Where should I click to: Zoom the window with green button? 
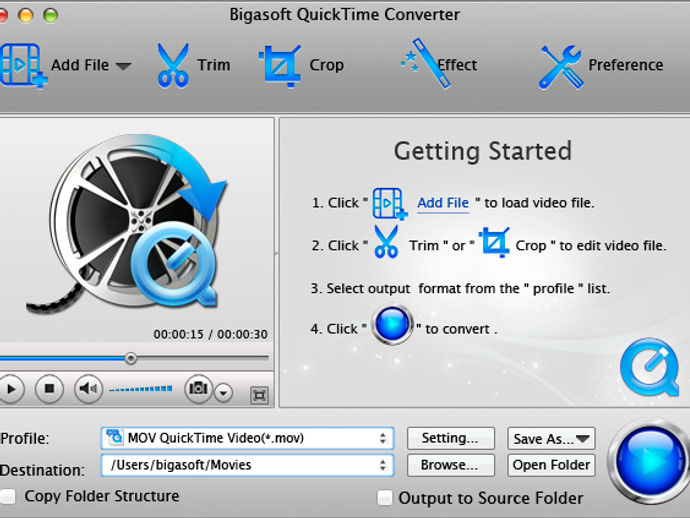pos(51,15)
